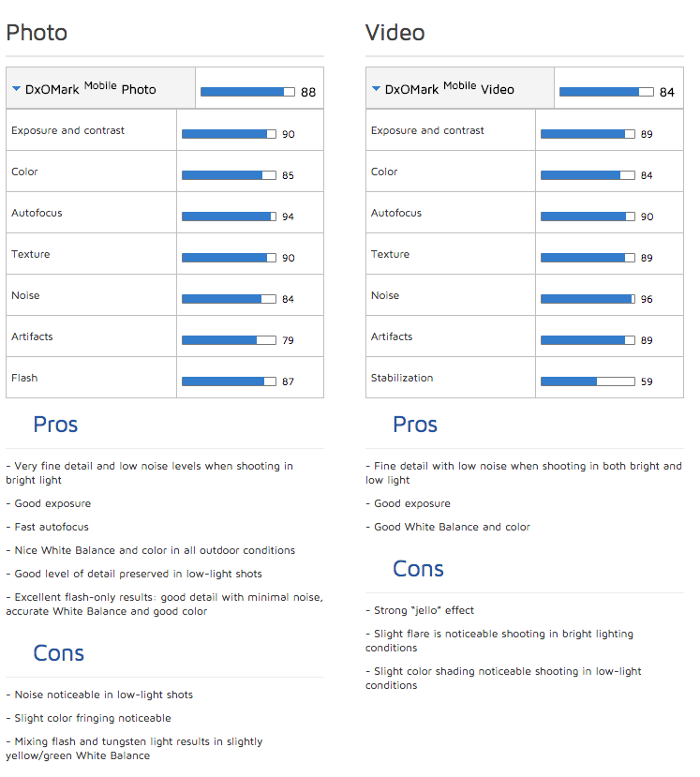The height and width of the screenshot is (777, 700).
Task: Click the Photo Autofocus score bar 94
Action: tap(229, 217)
